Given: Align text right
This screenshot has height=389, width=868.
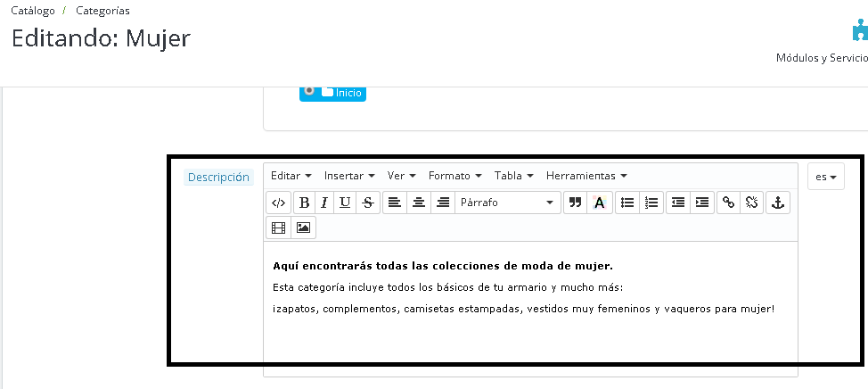Looking at the screenshot, I should (x=443, y=203).
